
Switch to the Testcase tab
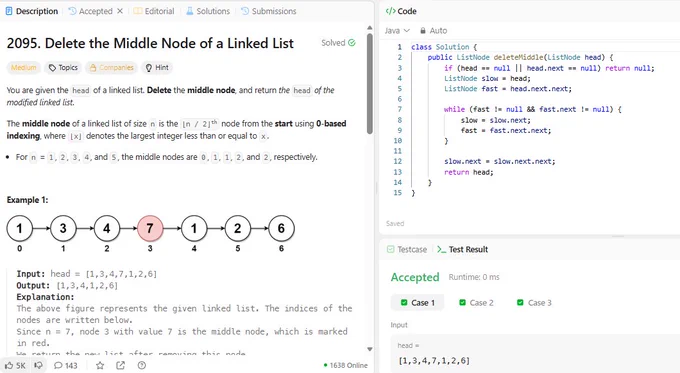(x=407, y=249)
